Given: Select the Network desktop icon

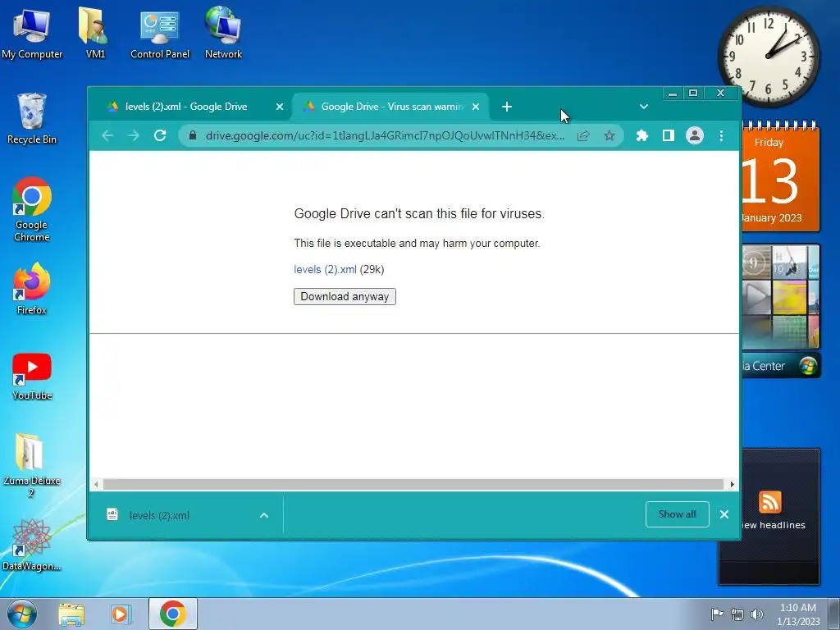Looking at the screenshot, I should (223, 33).
